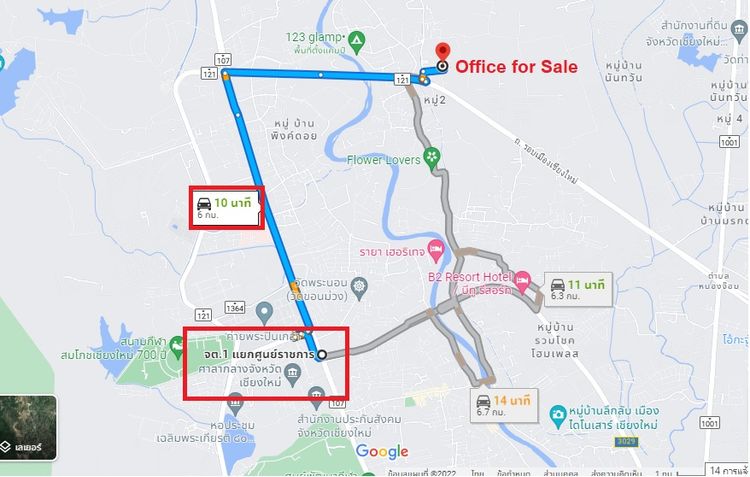Click the B2 Resort Hotel pink bed pin
The image size is (750, 477).
522,282
